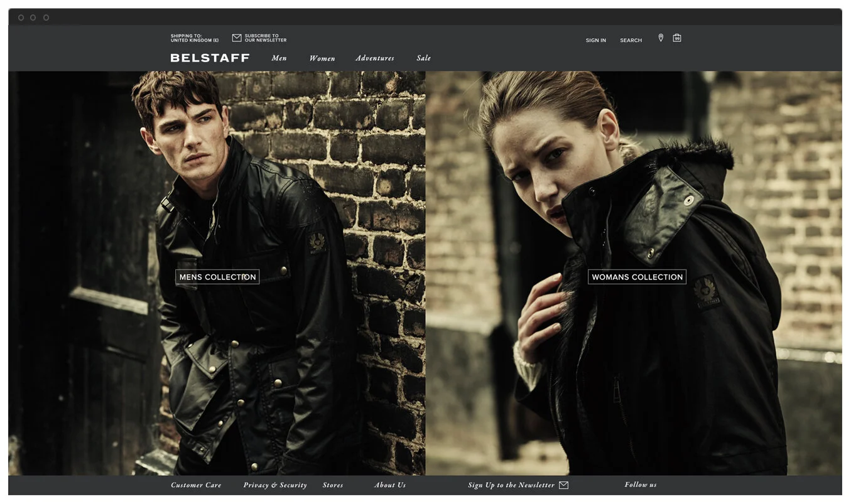Go to the Belstaff logo homepage

coord(210,58)
